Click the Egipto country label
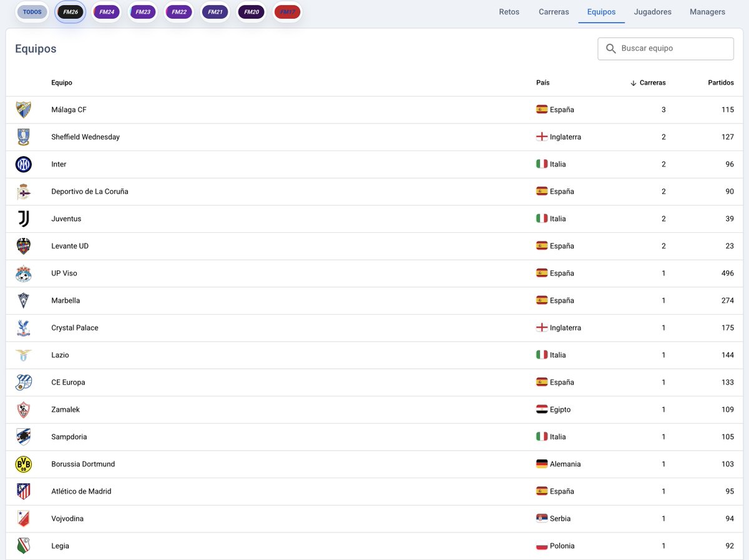The image size is (749, 560). click(x=561, y=410)
